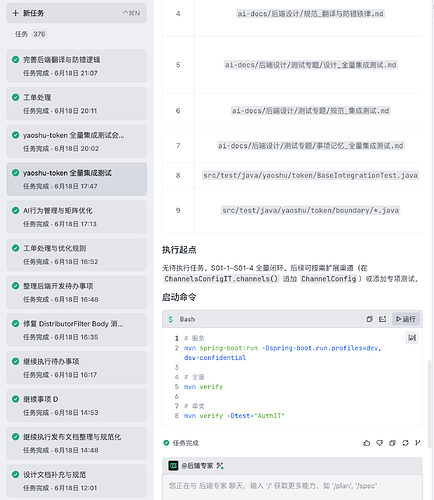This screenshot has width=434, height=500.
Task: Copy the whole response message
Action: [392, 443]
